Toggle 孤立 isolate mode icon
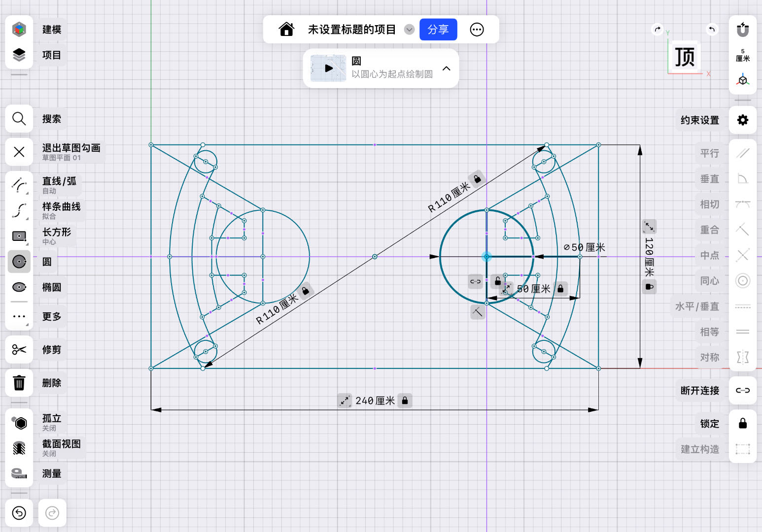 19,422
